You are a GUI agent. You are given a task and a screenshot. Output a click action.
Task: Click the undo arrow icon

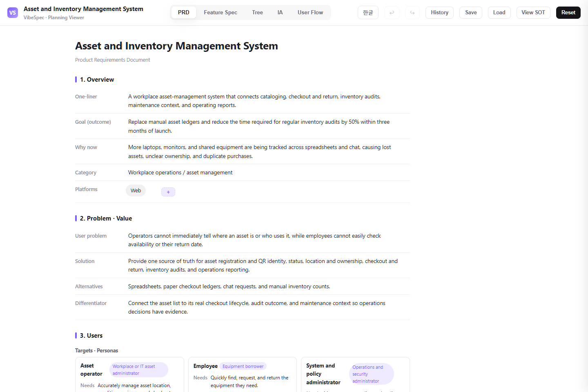[x=392, y=13]
